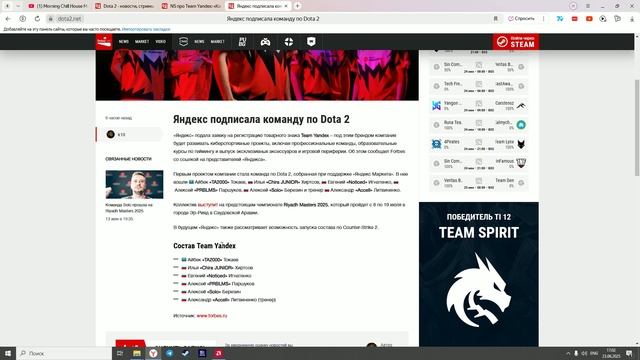Open Telegram from the taskbar
The height and width of the screenshot is (360, 640).
coord(169,353)
